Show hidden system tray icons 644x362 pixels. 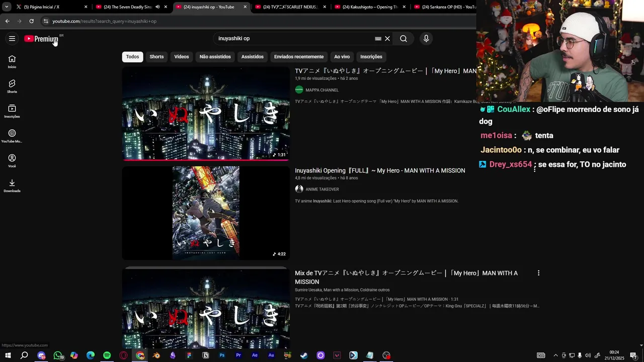pos(555,355)
